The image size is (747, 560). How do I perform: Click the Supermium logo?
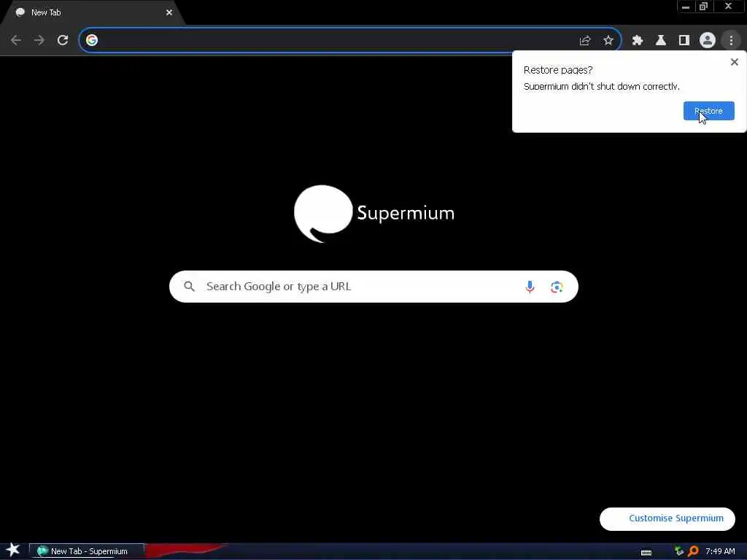click(374, 214)
